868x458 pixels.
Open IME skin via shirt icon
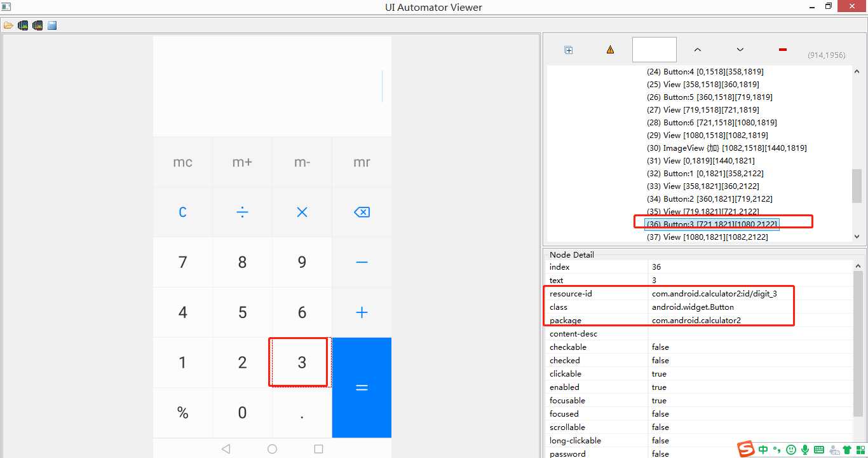(x=846, y=450)
